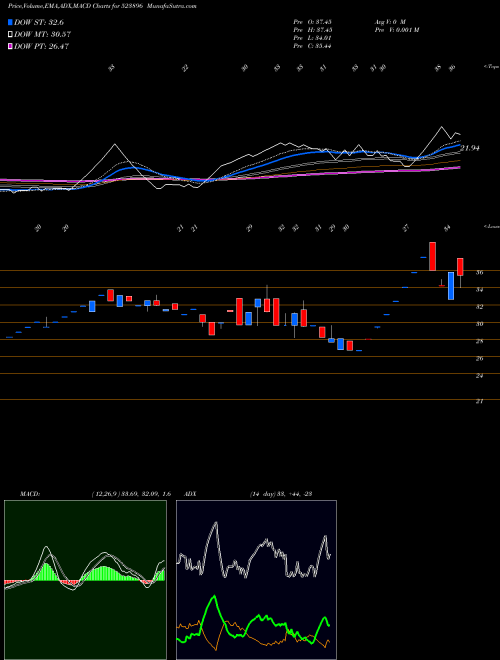Image resolution: width=500 pixels, height=660 pixels.
Task: Click the white DOW MT legend swatch
Action: coord(10,35)
